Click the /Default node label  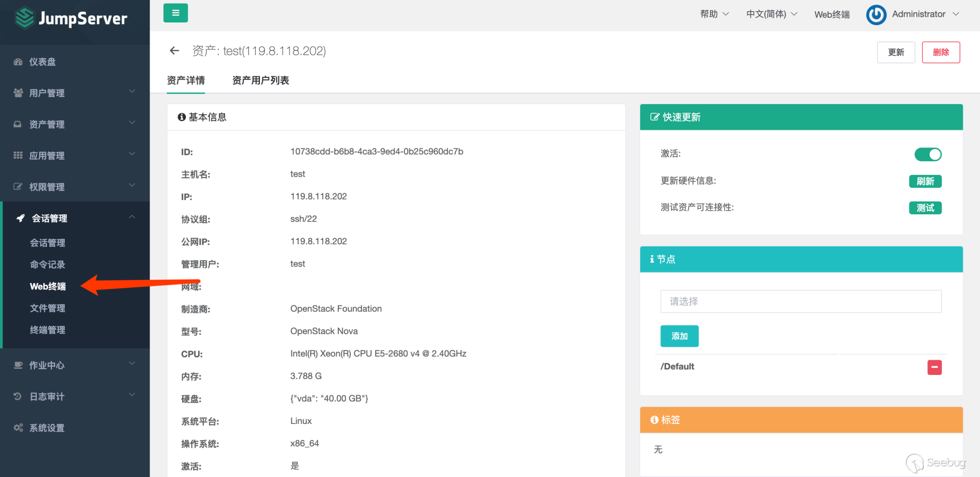[677, 366]
